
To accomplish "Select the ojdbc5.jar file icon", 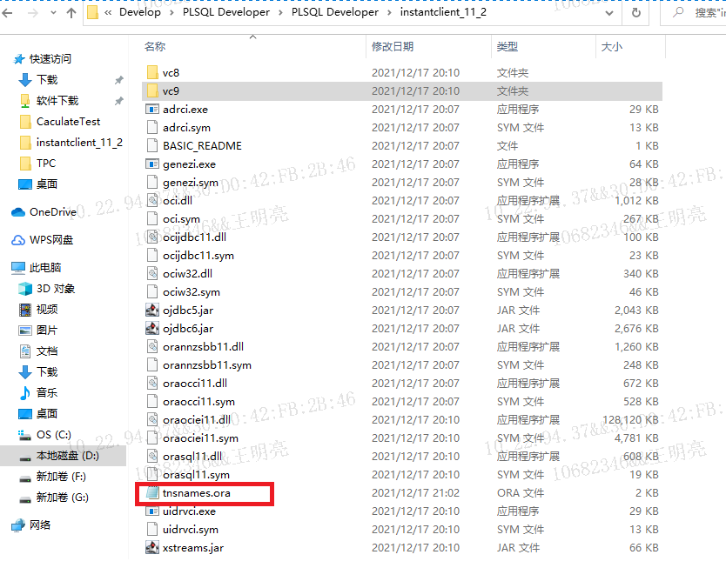I will click(152, 310).
